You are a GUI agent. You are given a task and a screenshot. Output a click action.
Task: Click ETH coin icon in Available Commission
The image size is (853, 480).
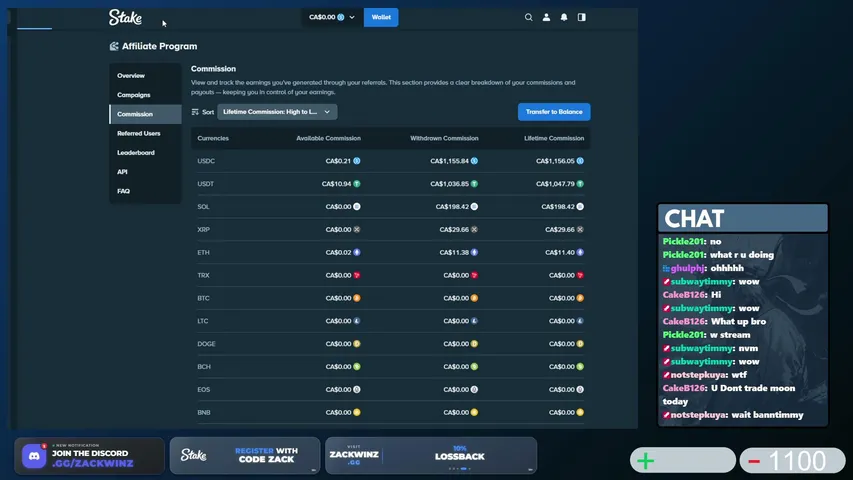[357, 253]
